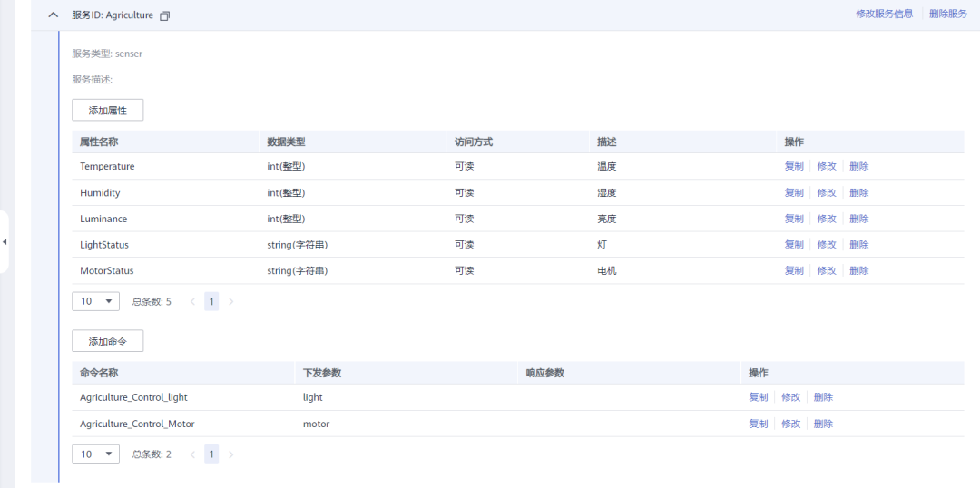This screenshot has height=488, width=980.
Task: Delete the Temperature property
Action: click(859, 166)
